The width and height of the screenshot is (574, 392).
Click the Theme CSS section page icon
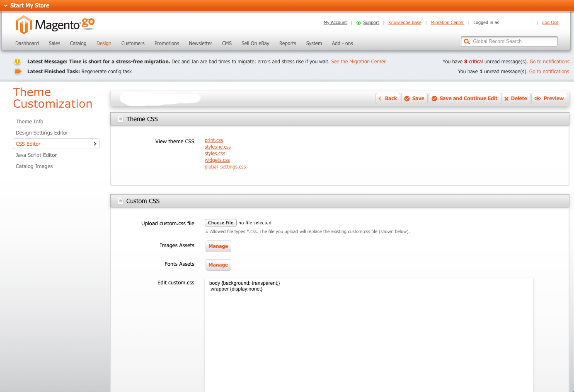121,119
